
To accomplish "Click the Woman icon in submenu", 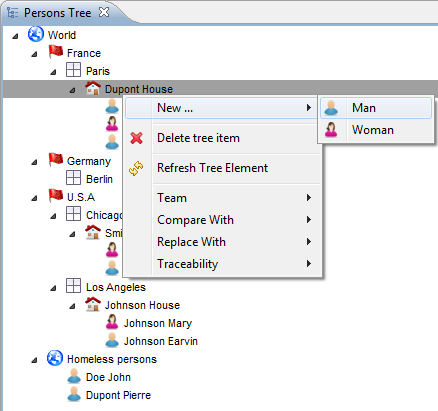I will [331, 130].
